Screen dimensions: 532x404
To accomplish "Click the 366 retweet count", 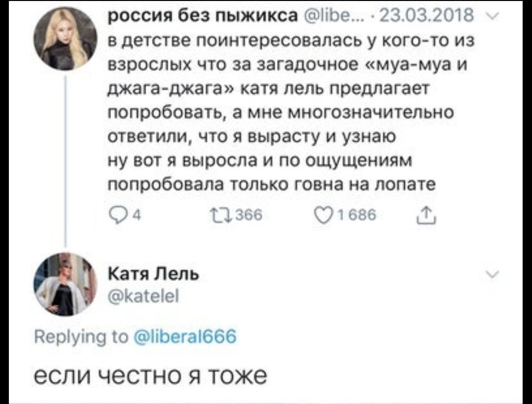I will [248, 215].
